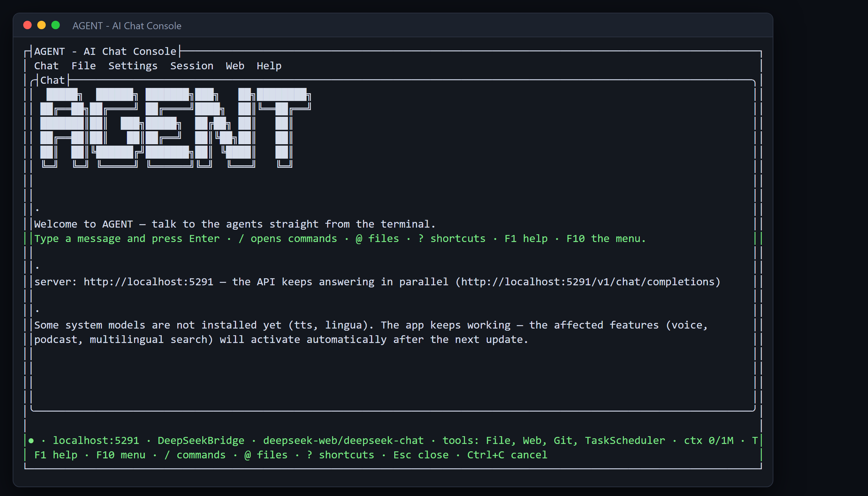Click the 'ctx 0/1M' context indicator
The image size is (868, 496).
tap(709, 440)
